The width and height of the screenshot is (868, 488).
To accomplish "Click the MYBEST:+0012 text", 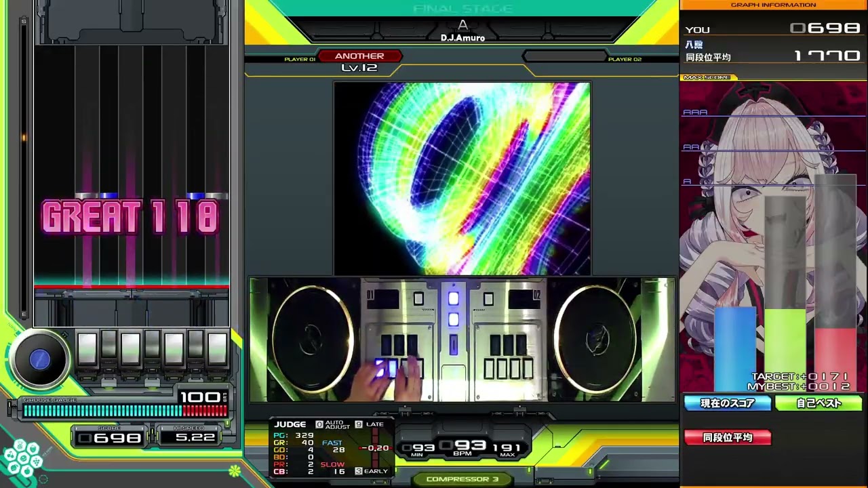I will (x=799, y=386).
